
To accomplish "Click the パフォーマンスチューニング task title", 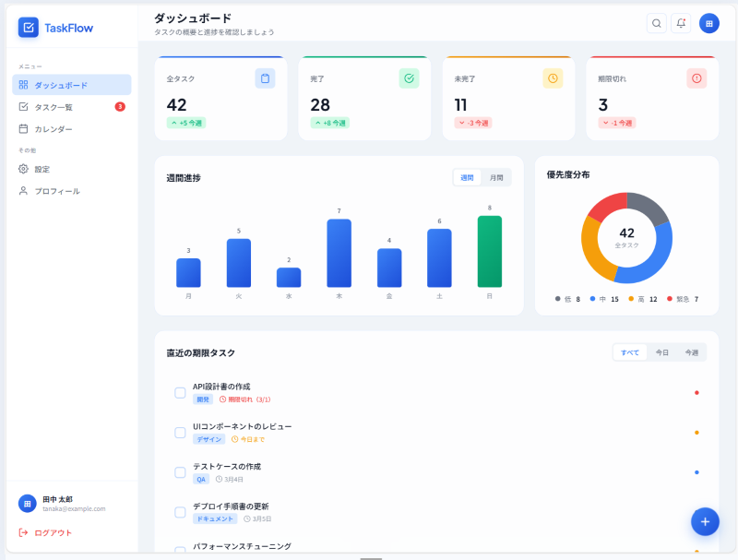I will click(x=242, y=546).
